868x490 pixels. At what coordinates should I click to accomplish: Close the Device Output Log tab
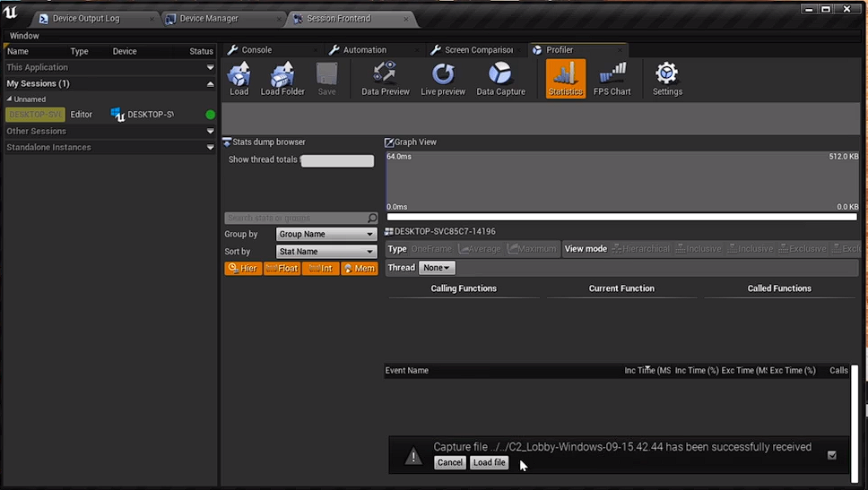pyautogui.click(x=152, y=19)
